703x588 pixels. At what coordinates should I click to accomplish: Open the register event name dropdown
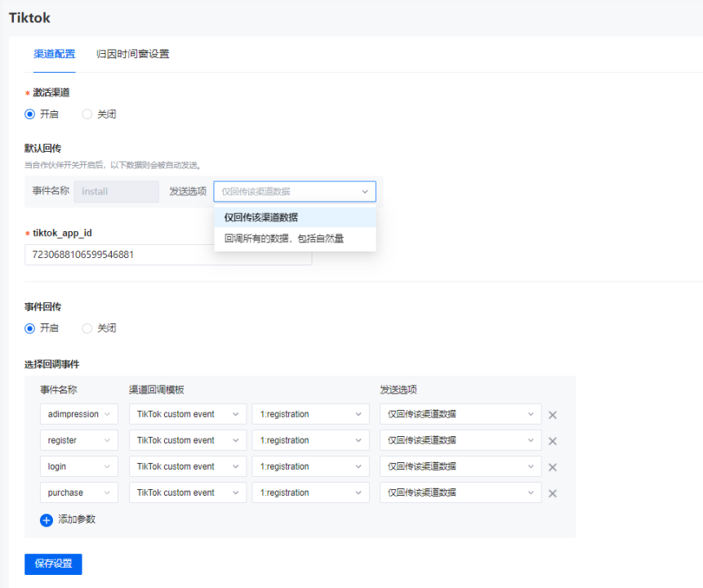pyautogui.click(x=79, y=440)
